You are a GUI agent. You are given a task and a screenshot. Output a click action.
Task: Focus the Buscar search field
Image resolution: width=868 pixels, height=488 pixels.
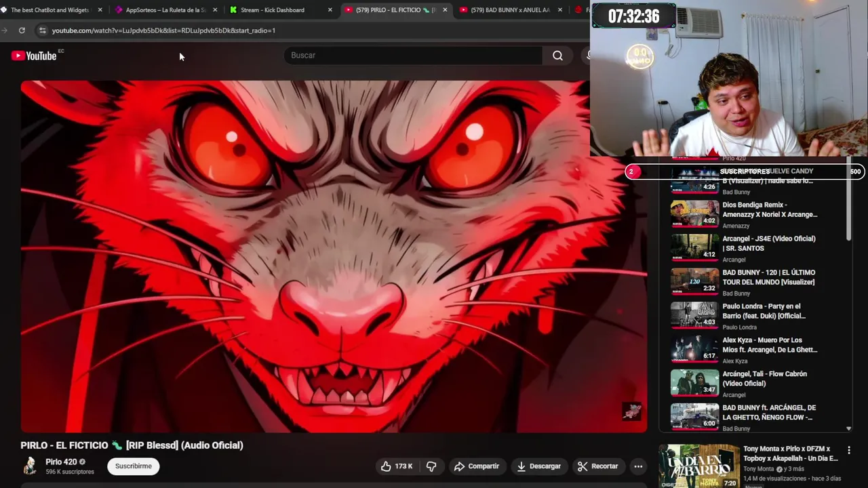point(414,56)
